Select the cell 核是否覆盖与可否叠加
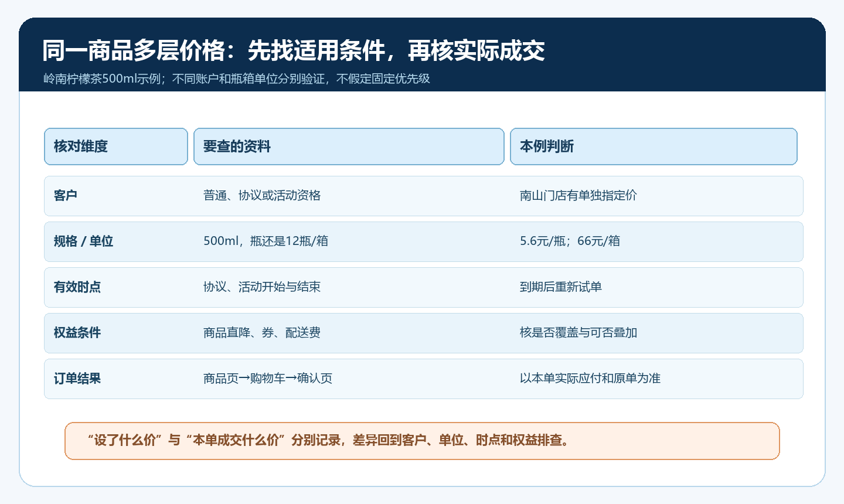 coord(578,333)
